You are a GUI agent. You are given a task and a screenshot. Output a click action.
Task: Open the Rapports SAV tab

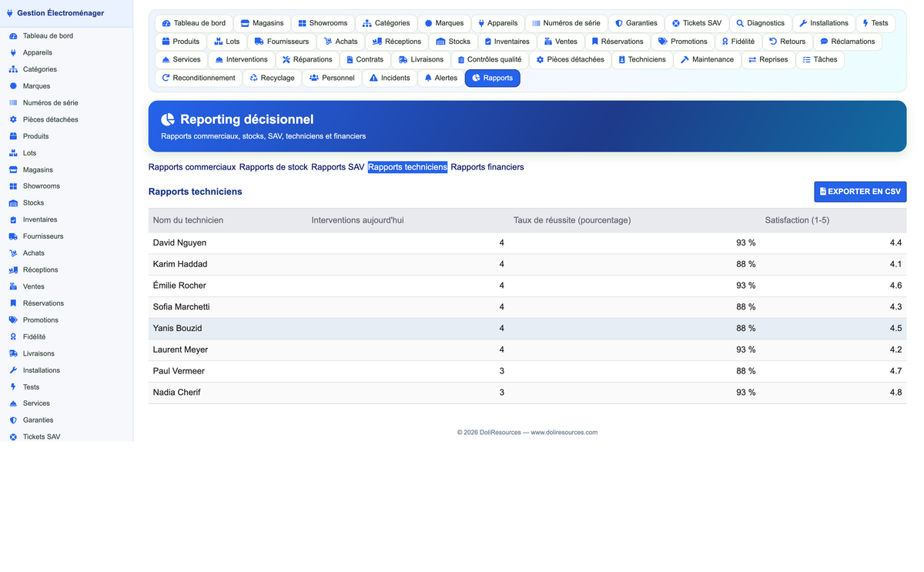point(338,167)
